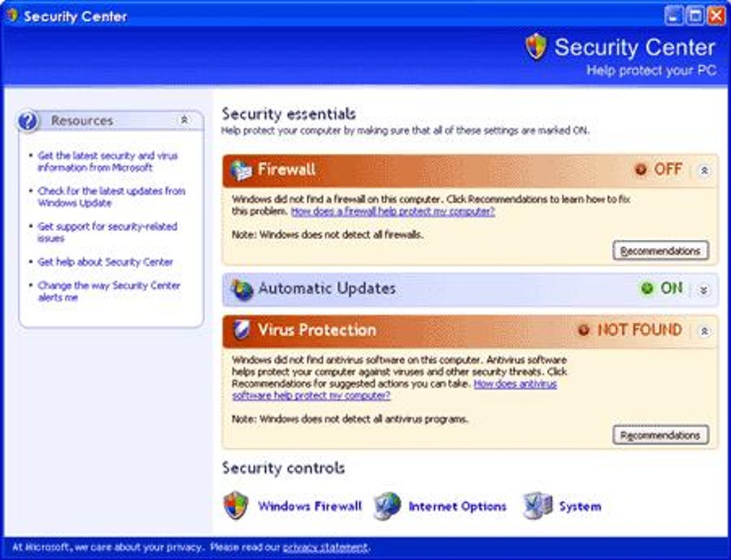Click the Firewall OFF status indicator

(x=659, y=169)
